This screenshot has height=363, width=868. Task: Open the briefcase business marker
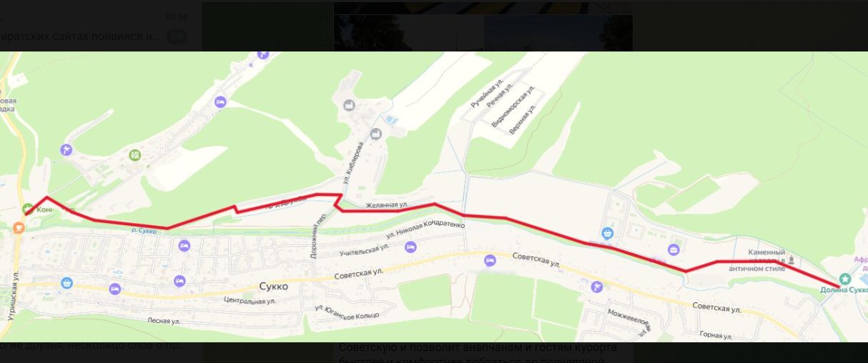(x=674, y=249)
